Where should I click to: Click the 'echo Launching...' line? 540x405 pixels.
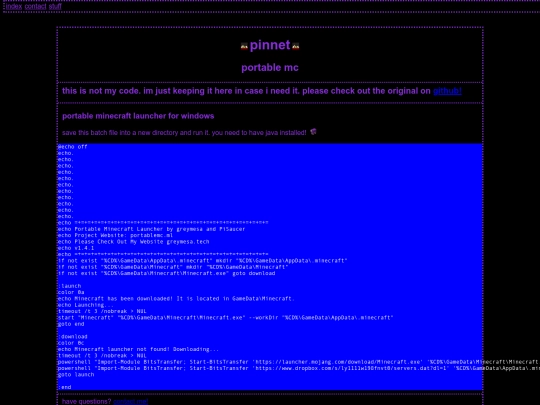click(86, 305)
